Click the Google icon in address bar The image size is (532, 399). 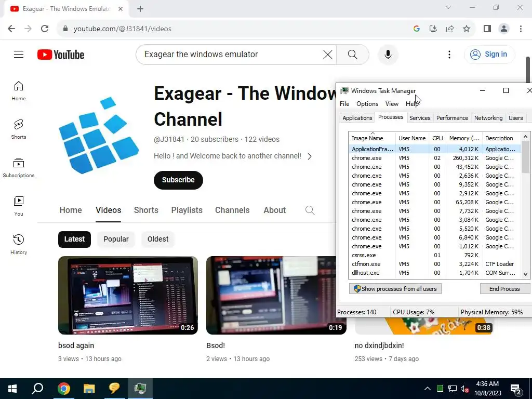click(416, 29)
